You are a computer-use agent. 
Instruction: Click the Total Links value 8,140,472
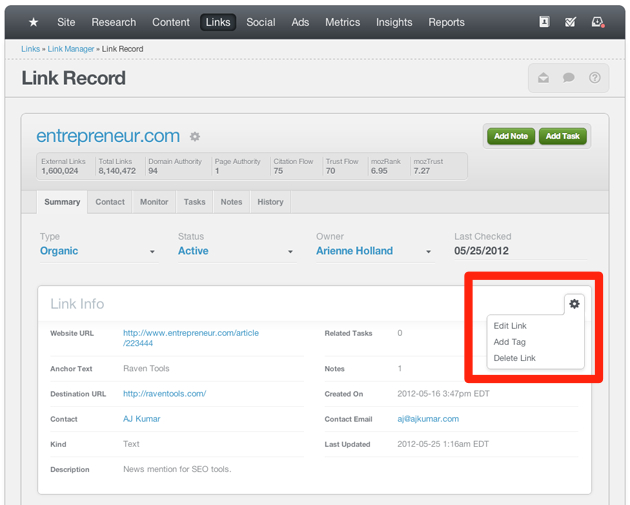[x=117, y=171]
